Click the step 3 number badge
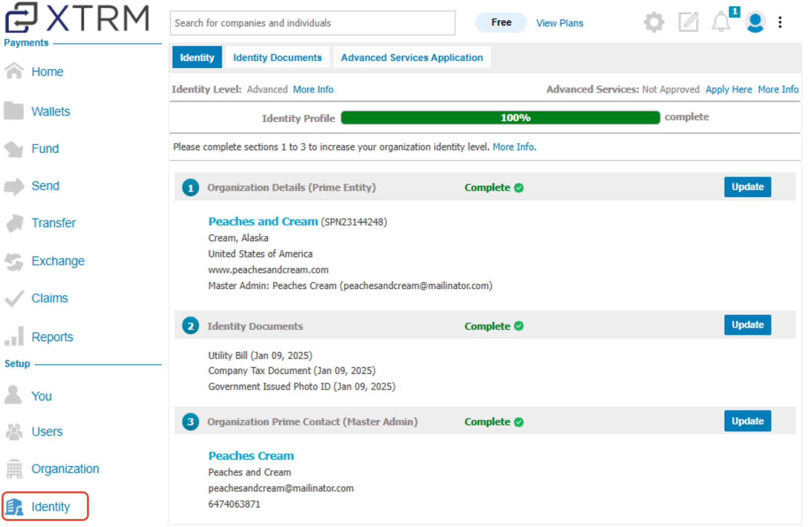The width and height of the screenshot is (812, 527). pos(190,422)
